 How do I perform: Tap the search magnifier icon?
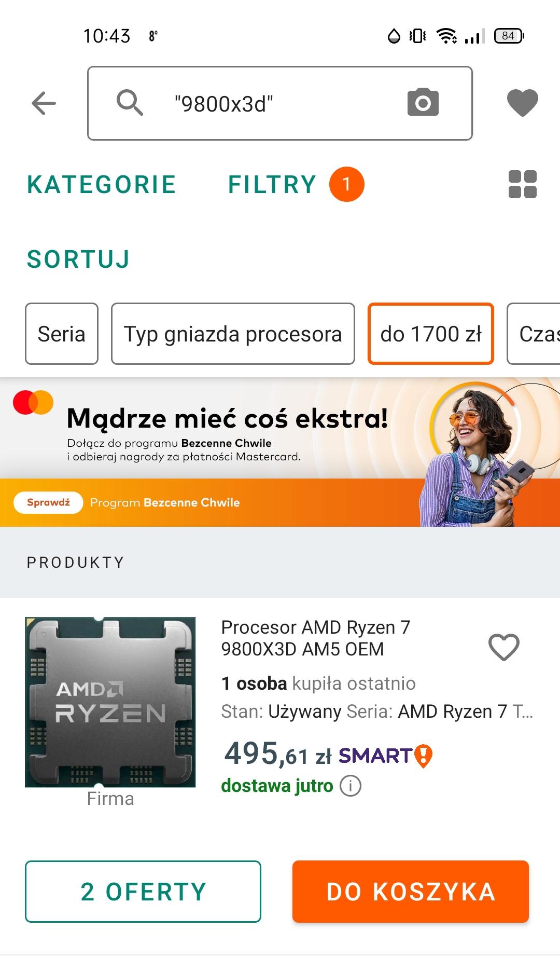[130, 102]
